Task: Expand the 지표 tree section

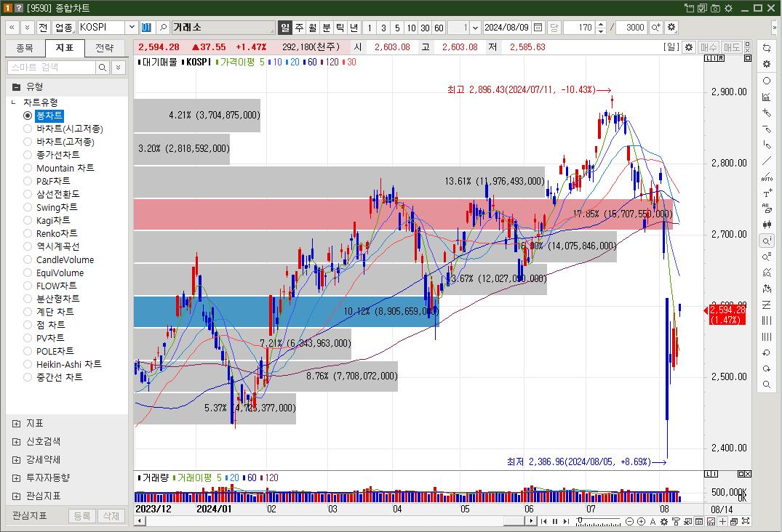Action: 16,424
